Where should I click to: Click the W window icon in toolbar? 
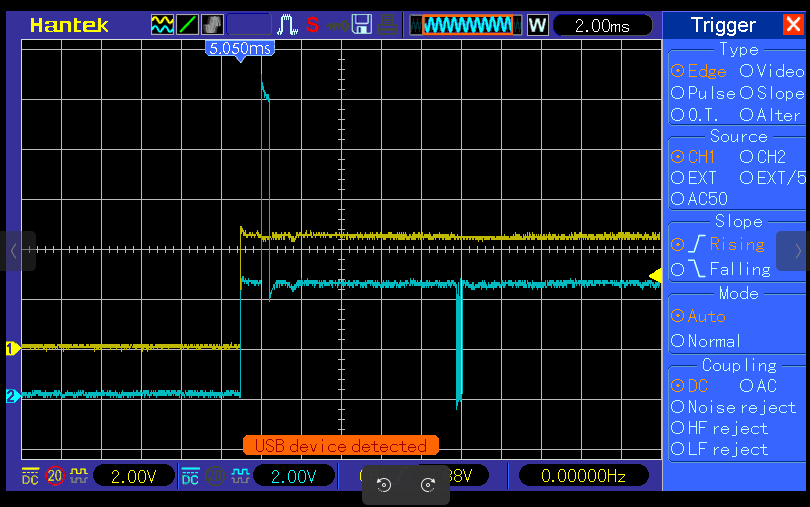click(x=537, y=25)
